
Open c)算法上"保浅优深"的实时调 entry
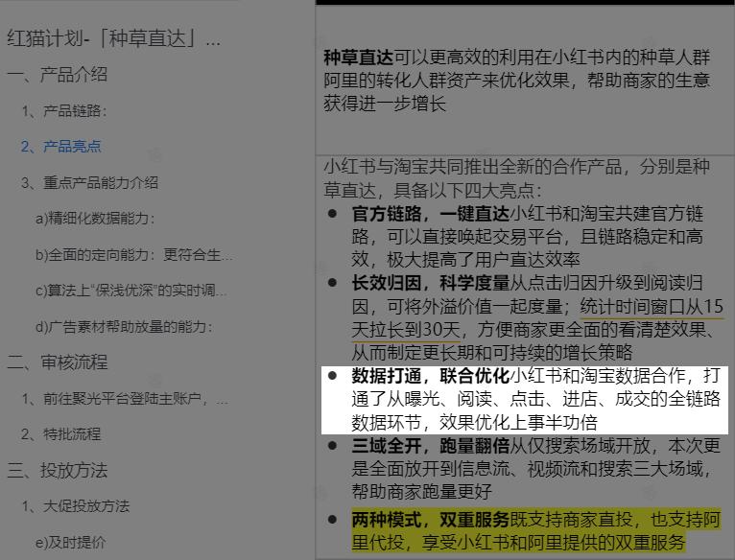[x=130, y=291]
